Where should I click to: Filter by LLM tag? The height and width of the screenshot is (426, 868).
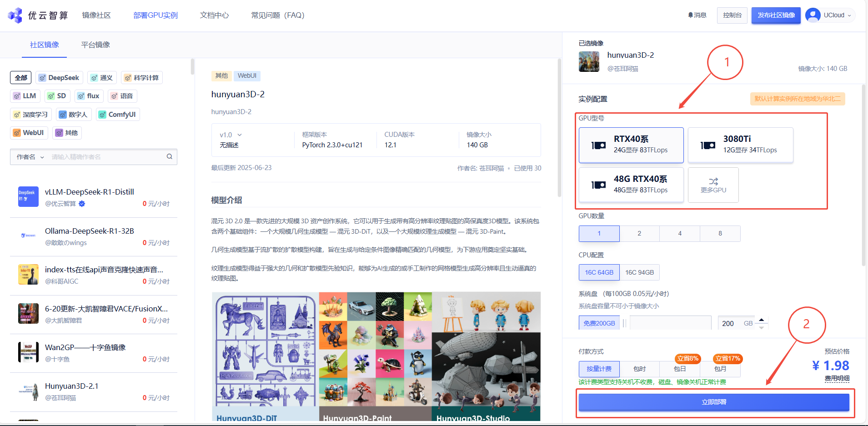(25, 96)
